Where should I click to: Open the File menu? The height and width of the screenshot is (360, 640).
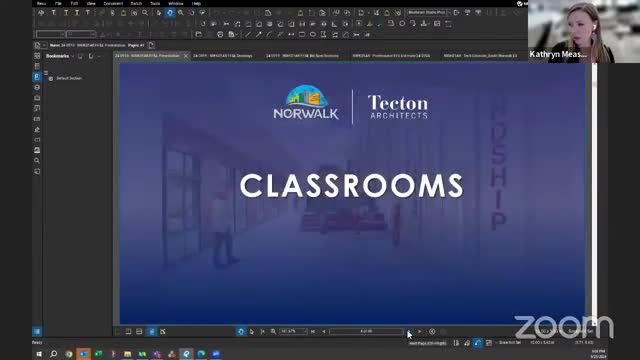(58, 3)
